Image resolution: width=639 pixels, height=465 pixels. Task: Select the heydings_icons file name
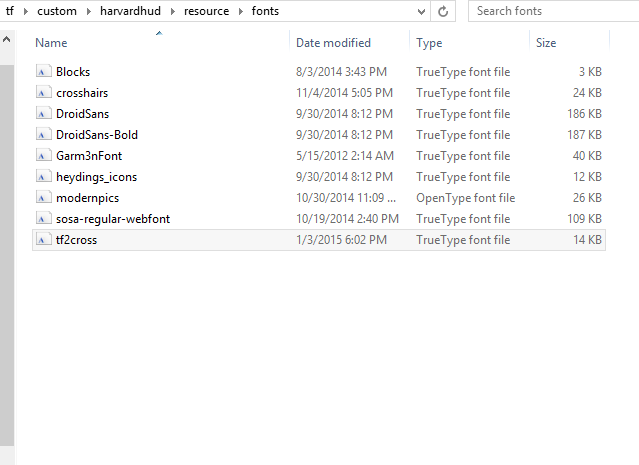click(97, 177)
